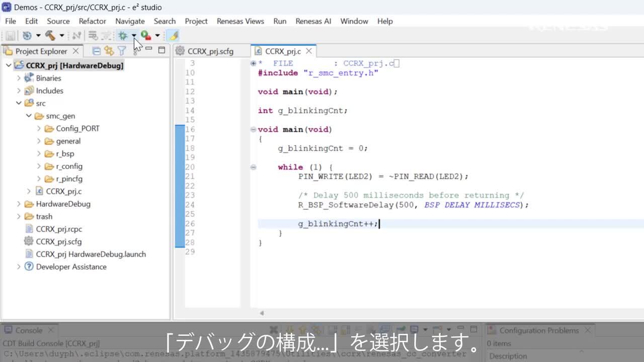Screen dimensions: 644x362
Task: Expand the Developer Assistance node
Action: point(19,266)
